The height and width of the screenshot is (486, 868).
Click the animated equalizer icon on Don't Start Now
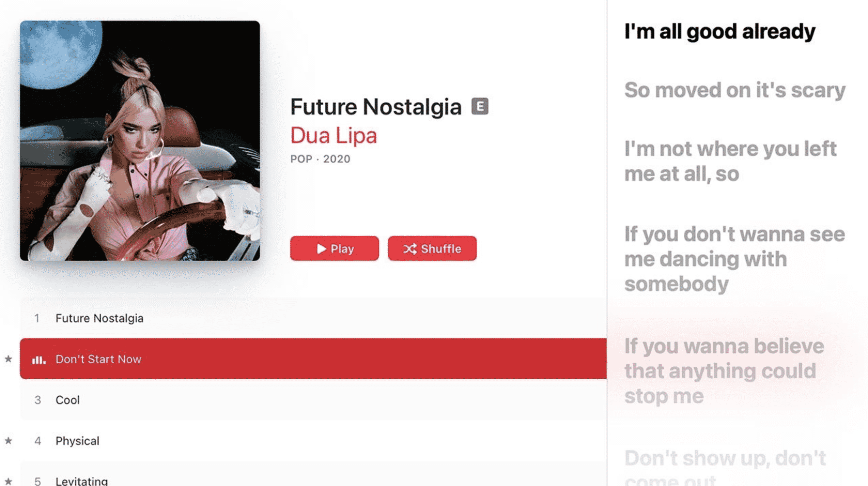click(38, 359)
